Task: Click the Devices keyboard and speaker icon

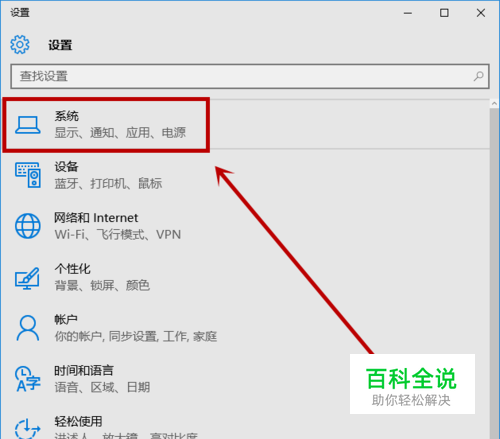Action: pyautogui.click(x=28, y=175)
